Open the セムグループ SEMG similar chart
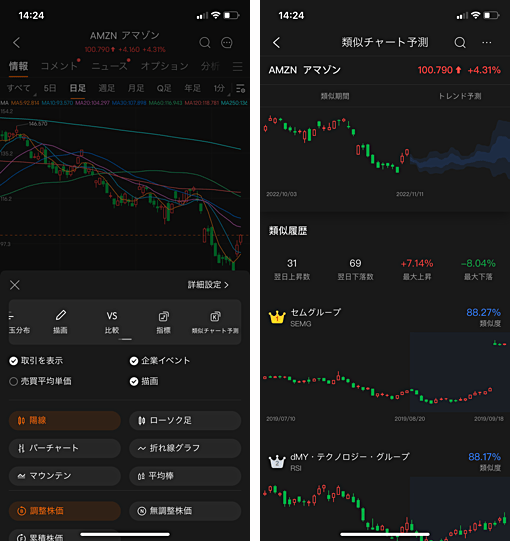This screenshot has width=510, height=541. point(385,366)
